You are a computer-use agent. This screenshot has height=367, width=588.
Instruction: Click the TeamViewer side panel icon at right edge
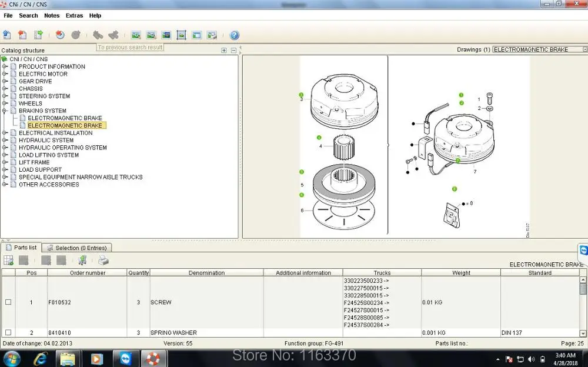tap(583, 251)
